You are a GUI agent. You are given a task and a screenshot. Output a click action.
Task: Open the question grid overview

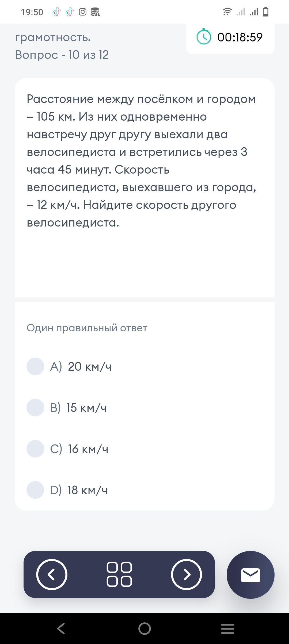click(119, 574)
